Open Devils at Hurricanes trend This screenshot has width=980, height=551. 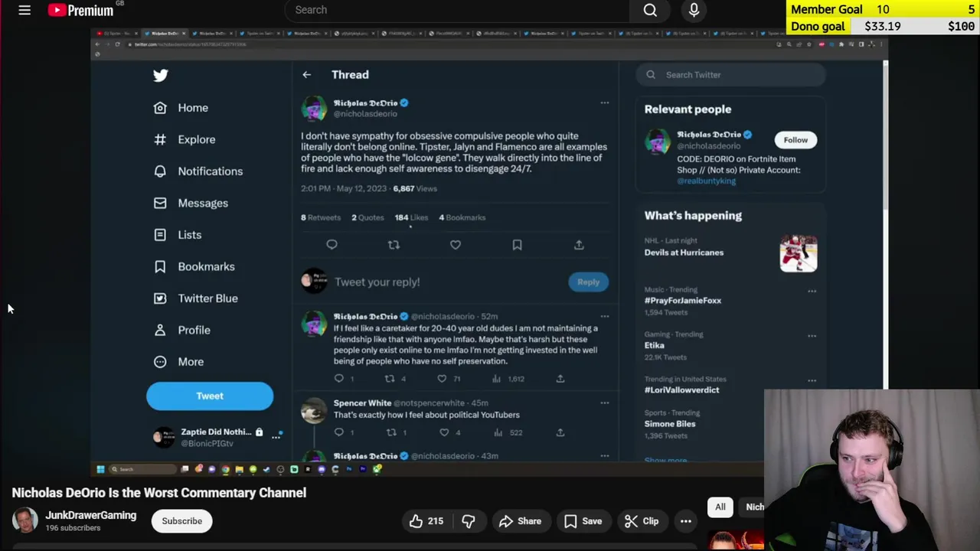tap(684, 253)
